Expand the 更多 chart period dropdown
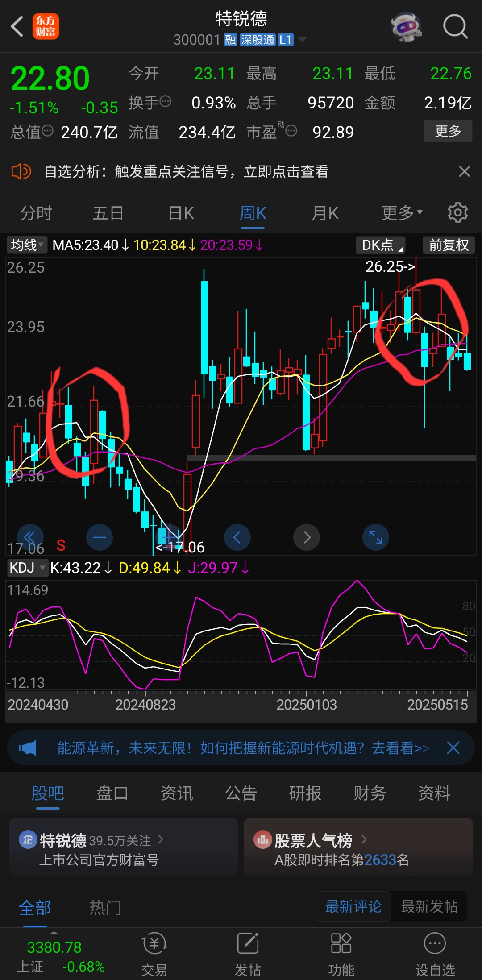 point(402,213)
